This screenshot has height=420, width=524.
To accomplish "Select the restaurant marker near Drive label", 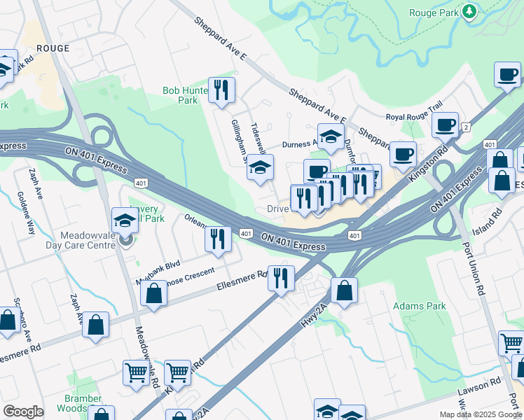I will point(304,201).
